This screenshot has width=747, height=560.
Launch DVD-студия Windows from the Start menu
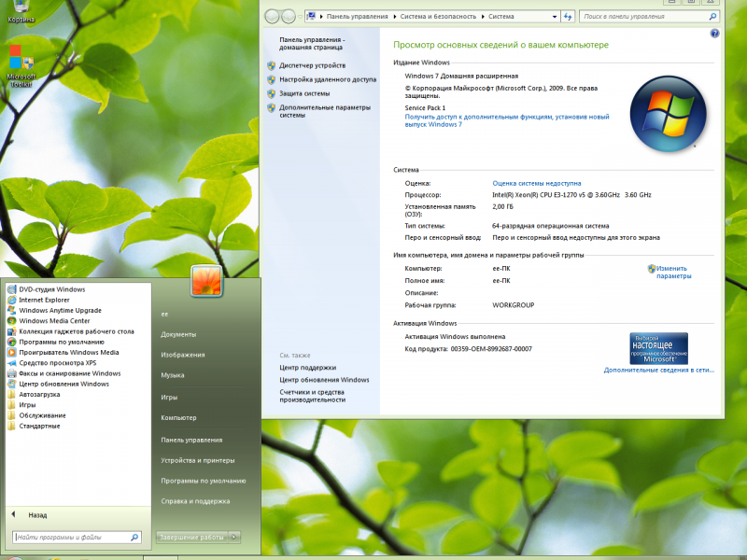pyautogui.click(x=52, y=289)
